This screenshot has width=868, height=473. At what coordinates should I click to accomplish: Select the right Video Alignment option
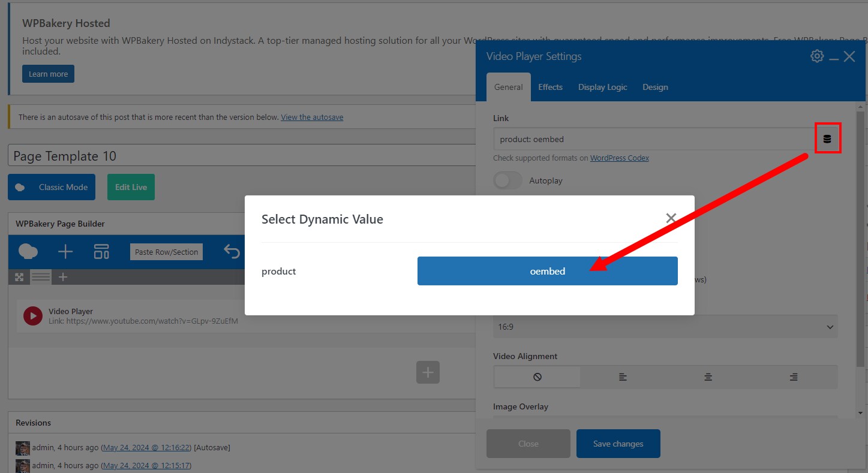coord(794,377)
